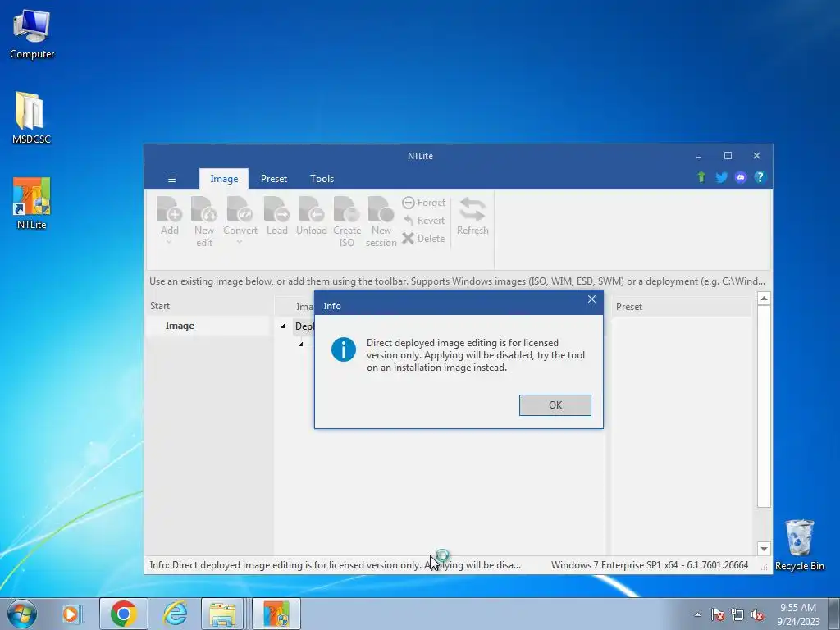Click the Refresh toolbar icon
This screenshot has width=840, height=630.
pos(472,216)
